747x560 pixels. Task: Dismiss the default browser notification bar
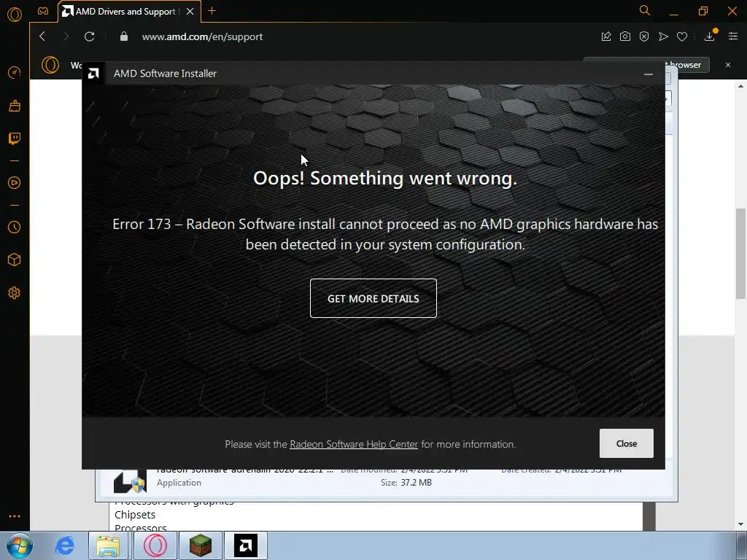(728, 65)
